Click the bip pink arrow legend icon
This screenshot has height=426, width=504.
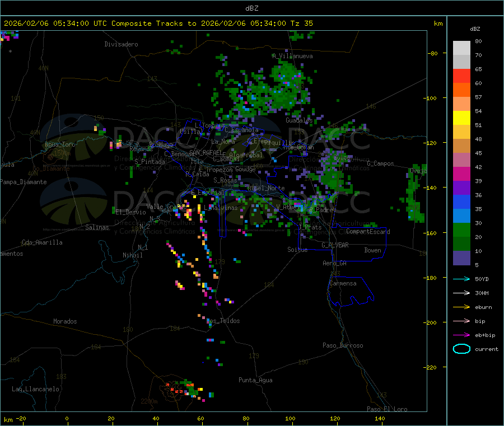pyautogui.click(x=461, y=321)
